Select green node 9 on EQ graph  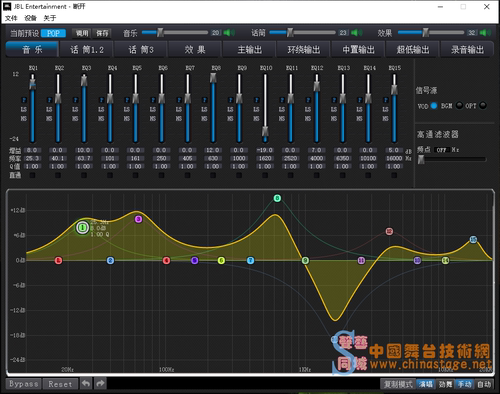coord(305,261)
